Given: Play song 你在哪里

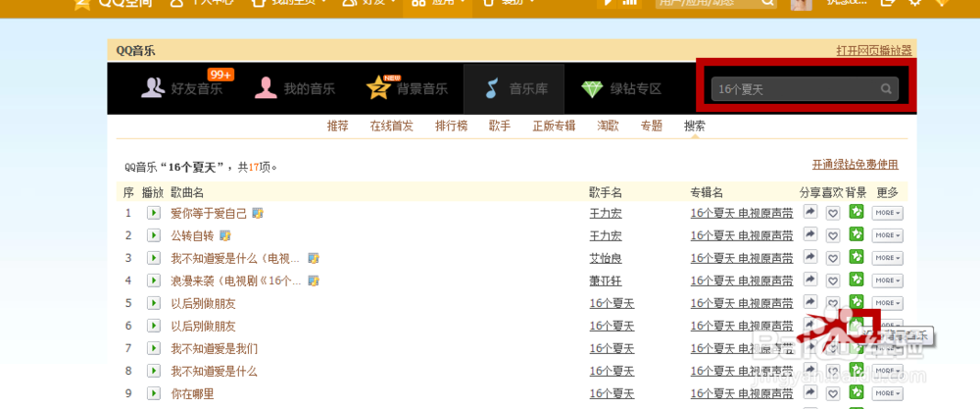Looking at the screenshot, I should point(153,393).
